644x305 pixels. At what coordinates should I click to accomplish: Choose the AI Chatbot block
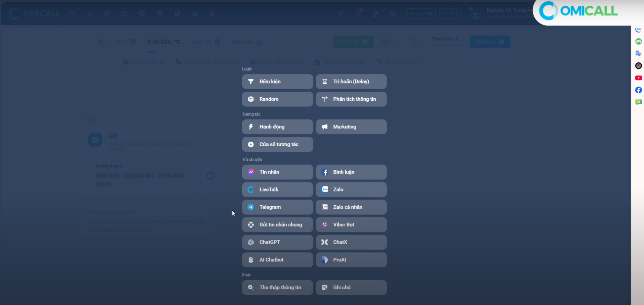point(277,260)
